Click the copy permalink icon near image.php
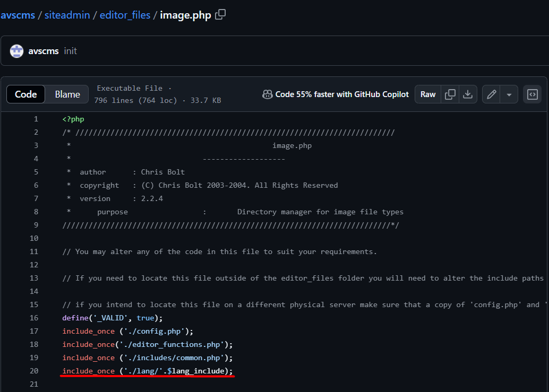The width and height of the screenshot is (549, 392). (220, 14)
